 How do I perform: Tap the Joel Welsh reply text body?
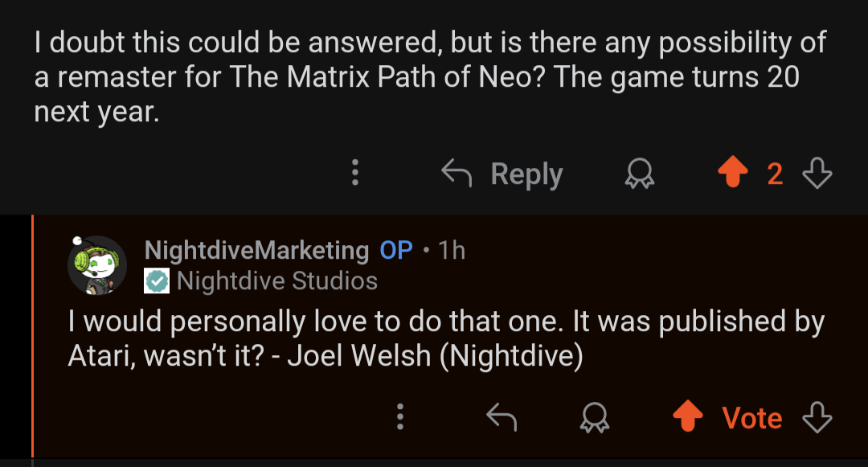pos(446,338)
